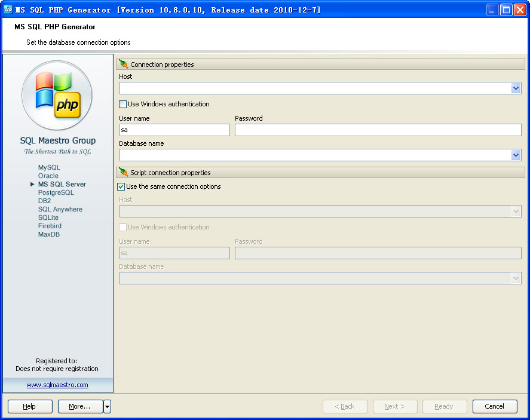
Task: Select PostgreSQL in the product list
Action: [x=56, y=193]
